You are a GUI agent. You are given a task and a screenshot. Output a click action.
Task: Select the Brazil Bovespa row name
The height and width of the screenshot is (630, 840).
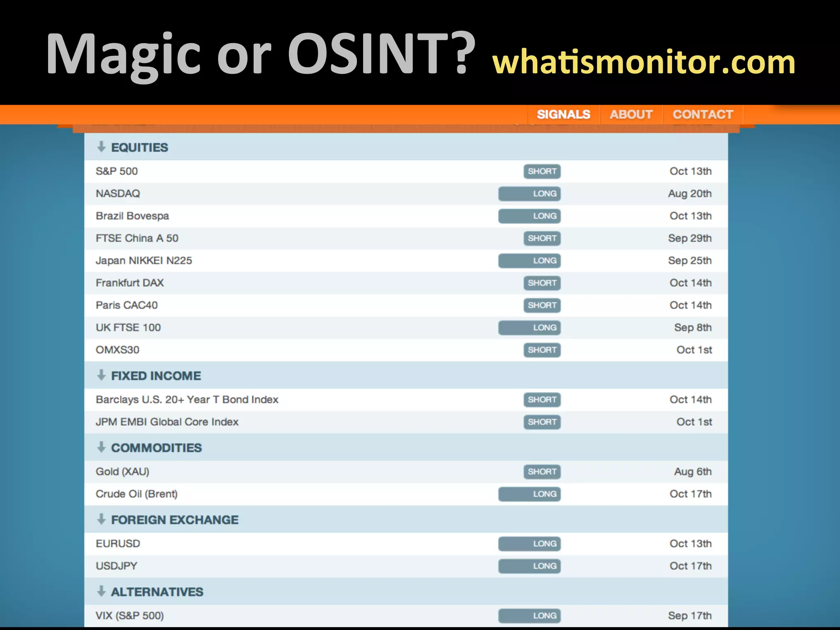(x=132, y=216)
